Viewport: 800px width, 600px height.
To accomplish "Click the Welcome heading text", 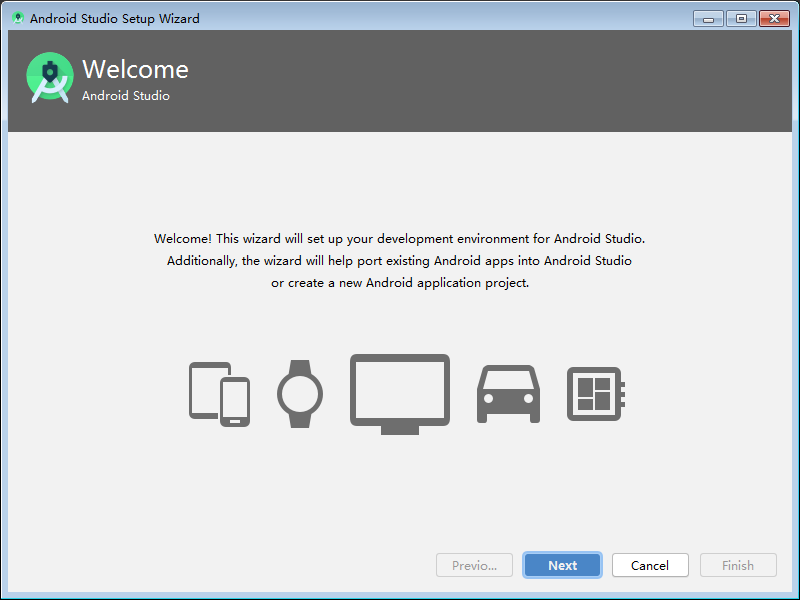I will (x=135, y=69).
